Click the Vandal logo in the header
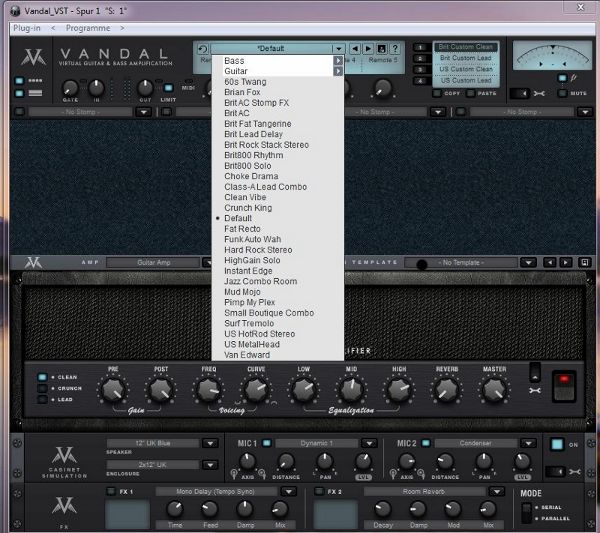The height and width of the screenshot is (533, 600). [34, 57]
